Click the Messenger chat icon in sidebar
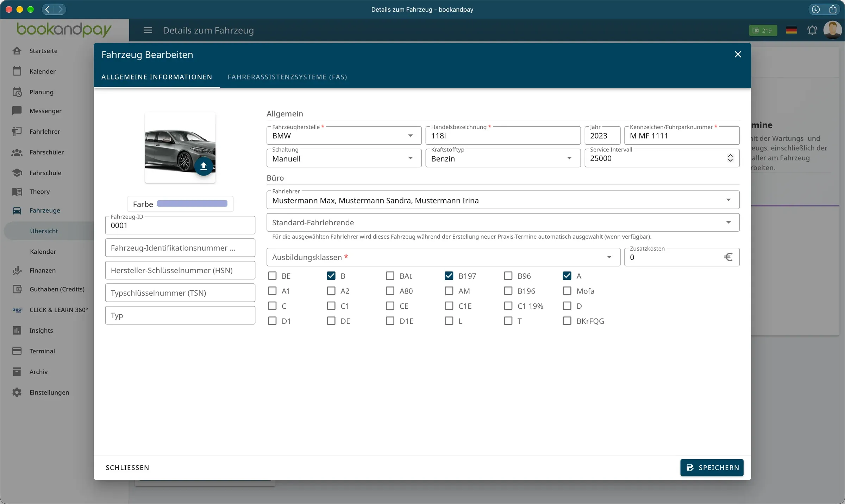The width and height of the screenshot is (845, 504). [x=17, y=111]
